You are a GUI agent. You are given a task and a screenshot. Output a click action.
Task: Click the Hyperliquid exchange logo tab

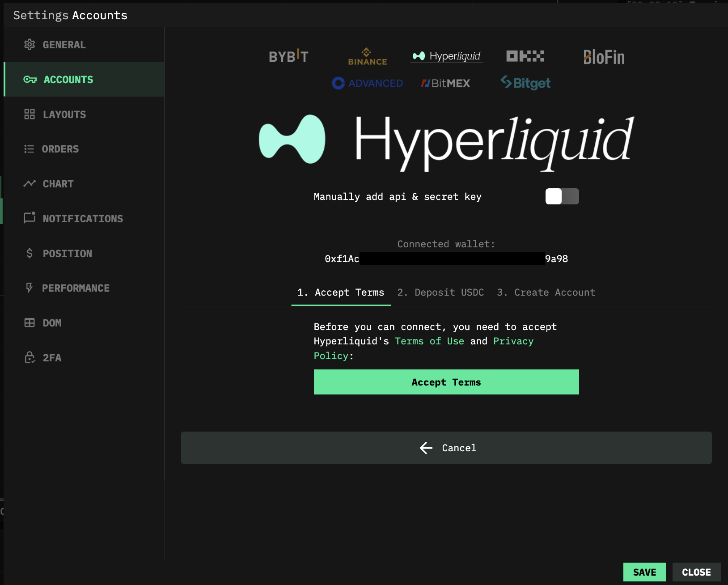click(446, 56)
